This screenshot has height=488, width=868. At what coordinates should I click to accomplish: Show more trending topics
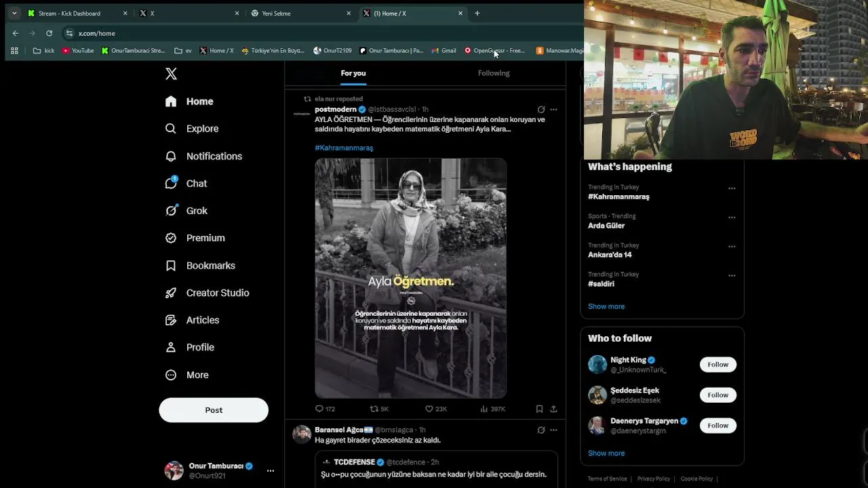[x=606, y=306]
